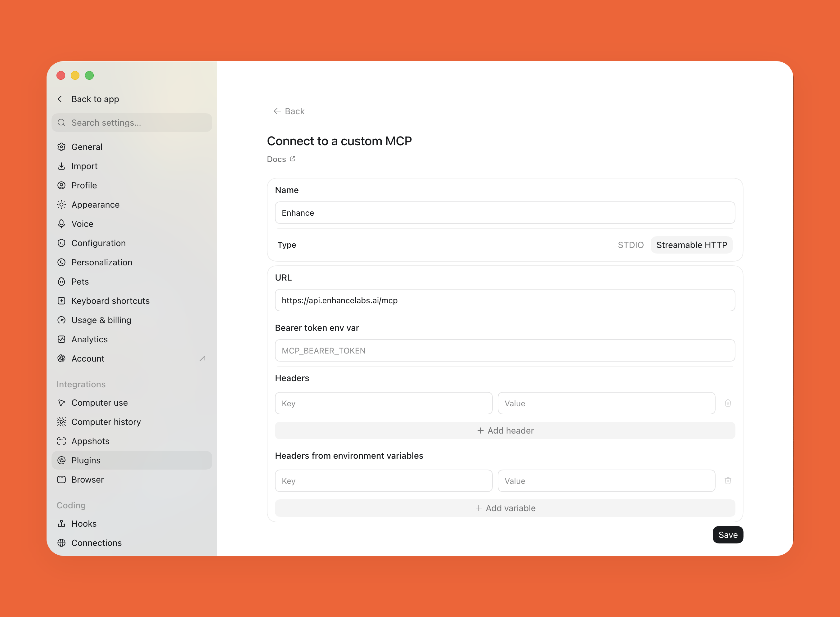Screen dimensions: 840x617
Task: Click the Account logo icon
Action: point(62,358)
